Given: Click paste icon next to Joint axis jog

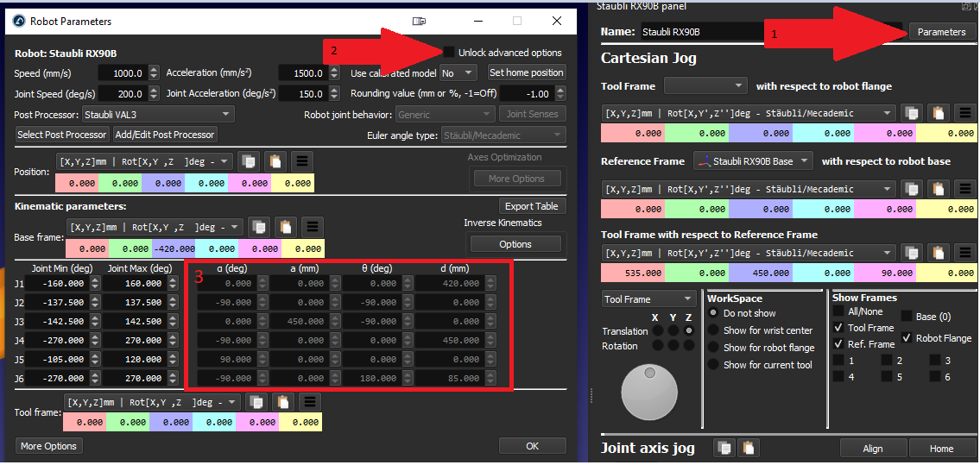Looking at the screenshot, I should pyautogui.click(x=749, y=447).
